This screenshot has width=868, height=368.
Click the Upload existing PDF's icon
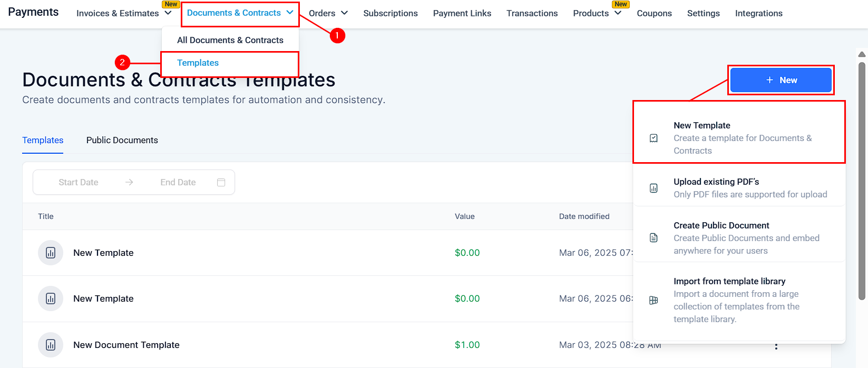(x=654, y=188)
